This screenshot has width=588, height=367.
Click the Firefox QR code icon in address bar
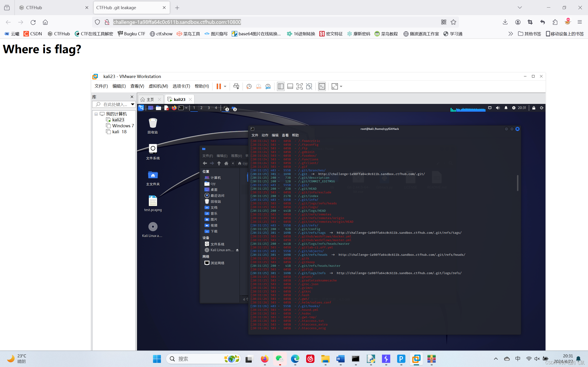pos(444,22)
